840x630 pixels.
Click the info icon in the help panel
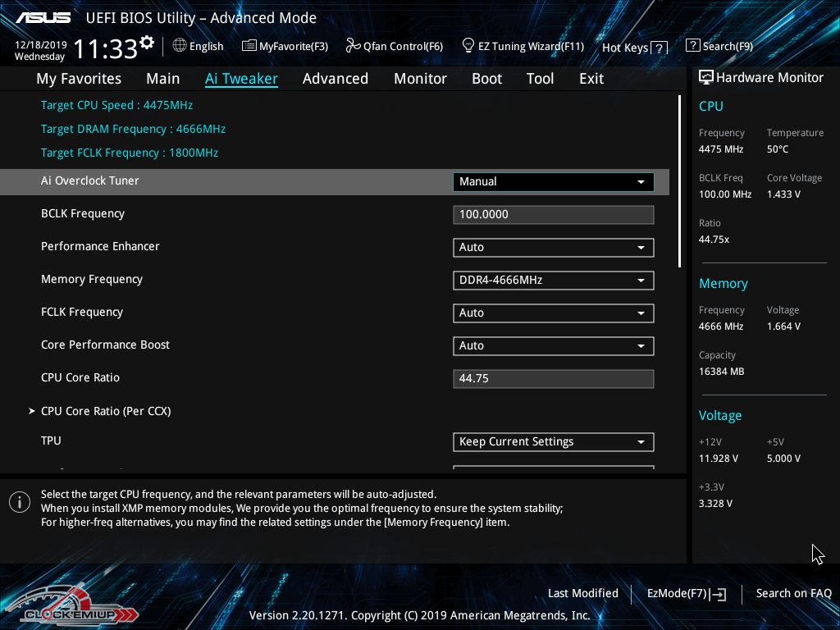[20, 502]
